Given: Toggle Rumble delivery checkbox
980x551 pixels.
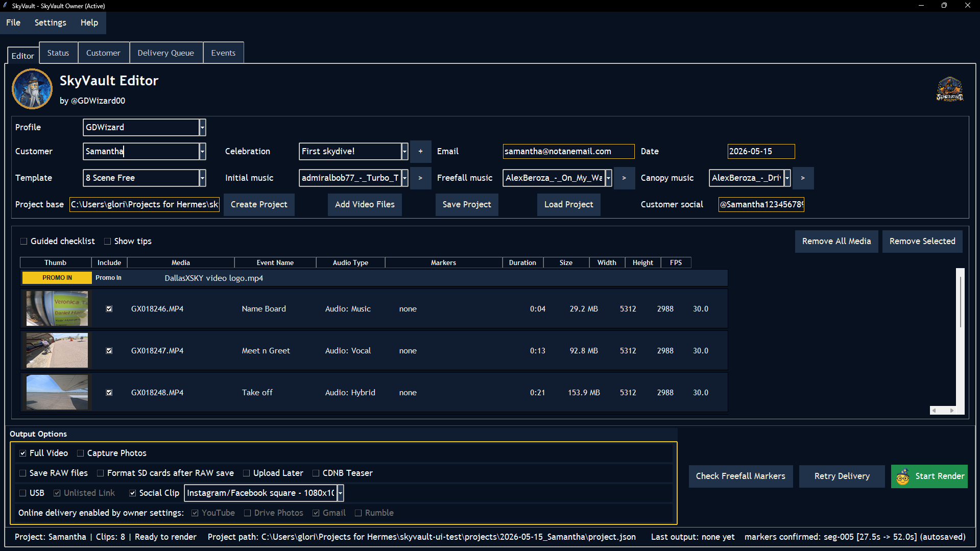Looking at the screenshot, I should [358, 513].
